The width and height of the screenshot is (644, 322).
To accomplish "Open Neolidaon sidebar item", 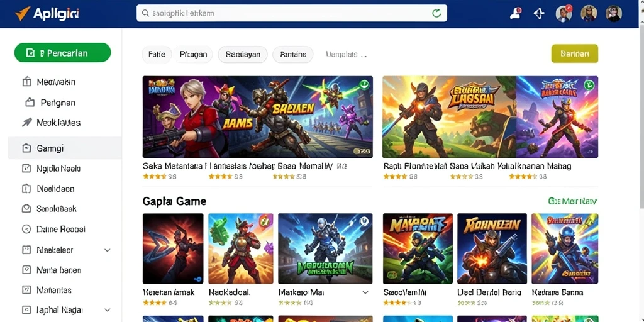I will coord(55,189).
